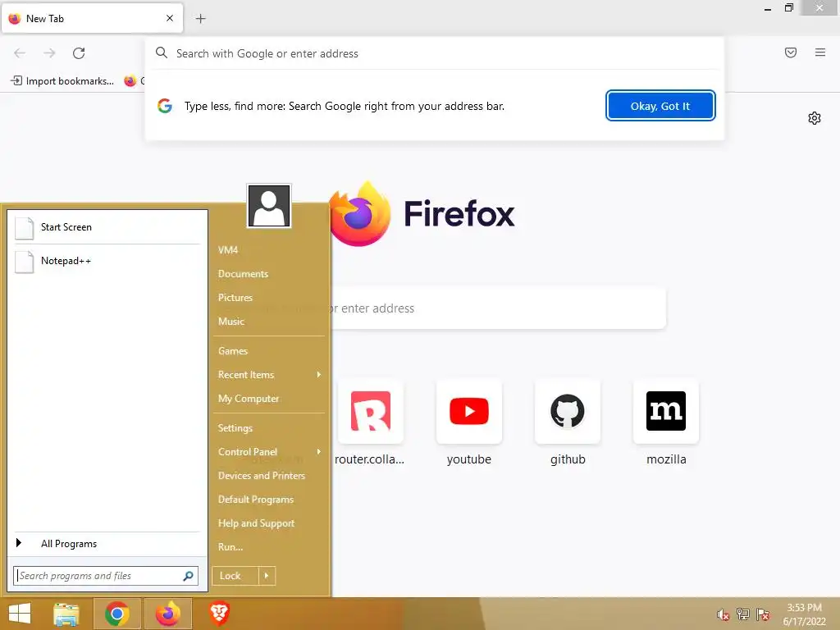840x630 pixels.
Task: Open Documents from the Start menu
Action: click(x=243, y=274)
